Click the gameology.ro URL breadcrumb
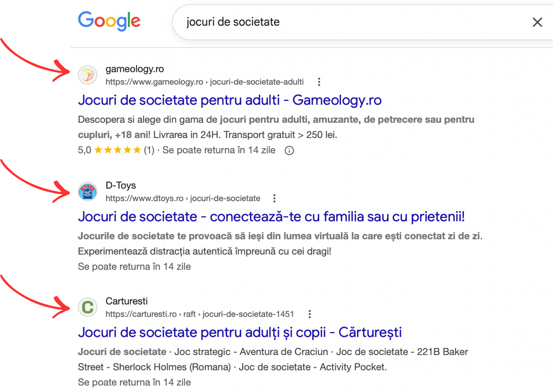 tap(204, 82)
